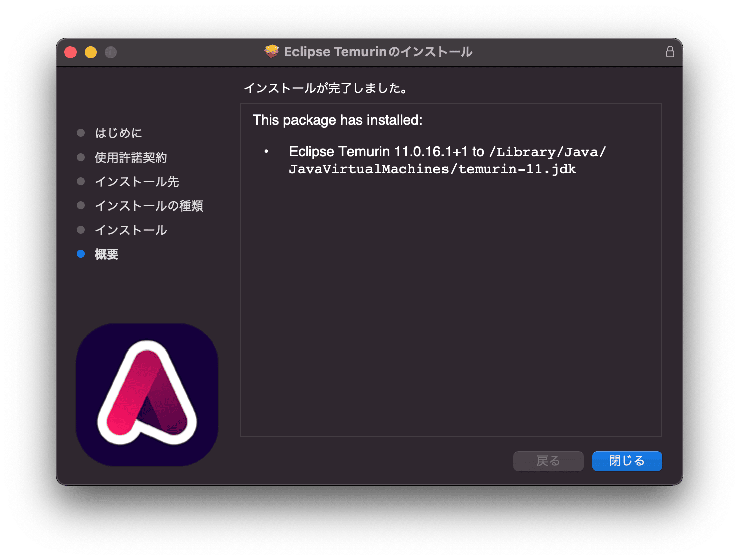
Task: Click the lock icon in the title bar
Action: [x=670, y=51]
